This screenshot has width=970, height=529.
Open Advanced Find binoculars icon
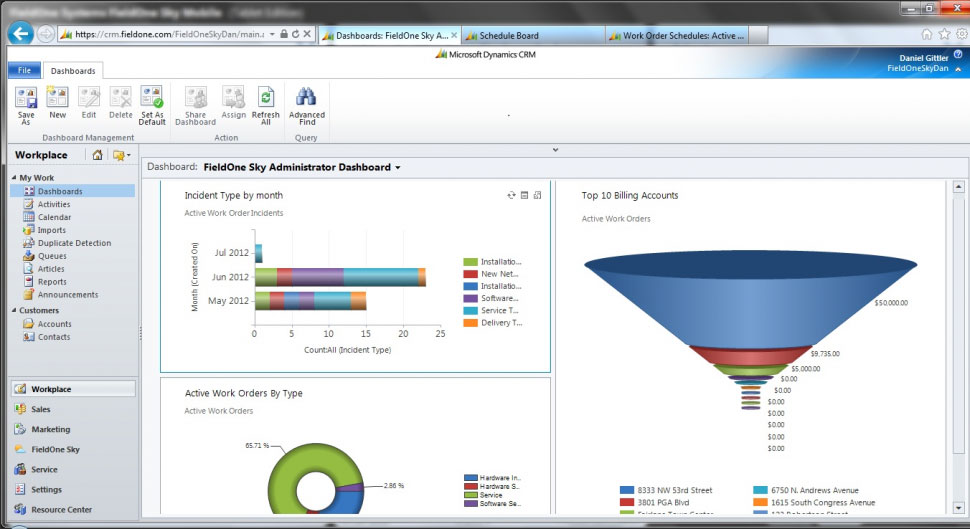coord(307,105)
